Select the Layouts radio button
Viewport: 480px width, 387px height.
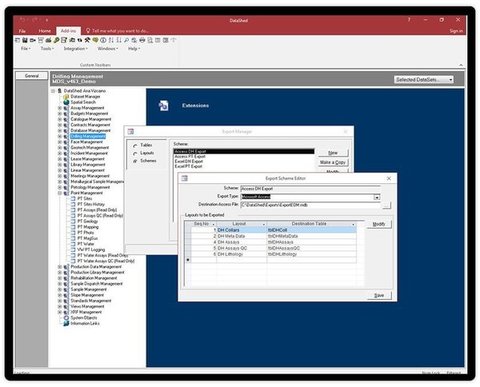point(135,153)
